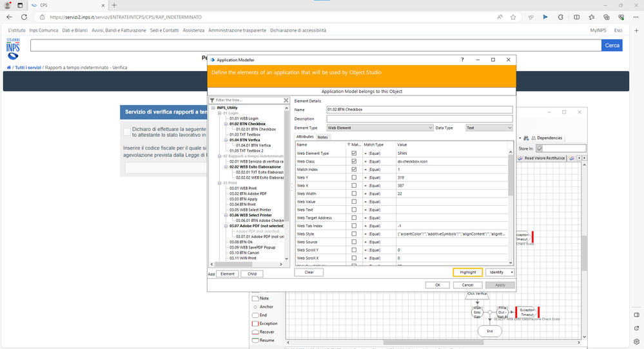Expand the Identify button dropdown arrow

(511, 272)
